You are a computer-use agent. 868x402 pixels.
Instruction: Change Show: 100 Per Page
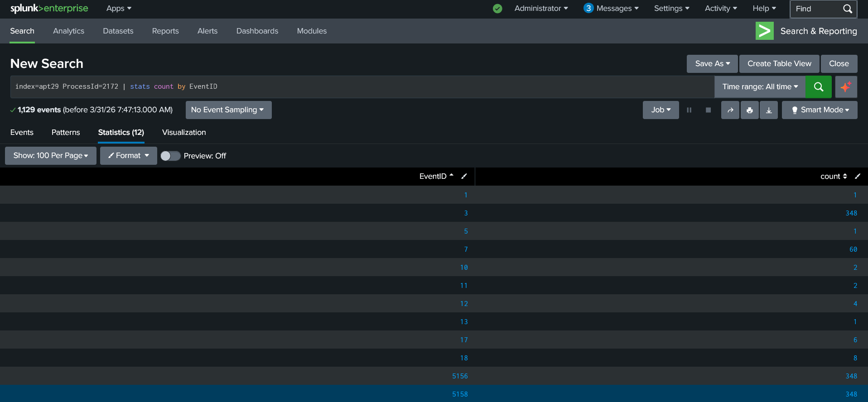51,156
